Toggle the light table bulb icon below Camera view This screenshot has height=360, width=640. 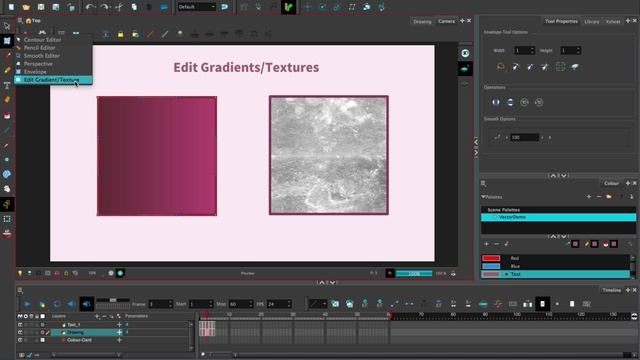pos(20,273)
